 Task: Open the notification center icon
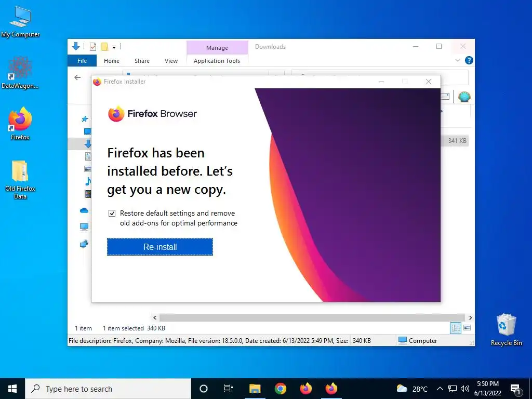pyautogui.click(x=515, y=389)
